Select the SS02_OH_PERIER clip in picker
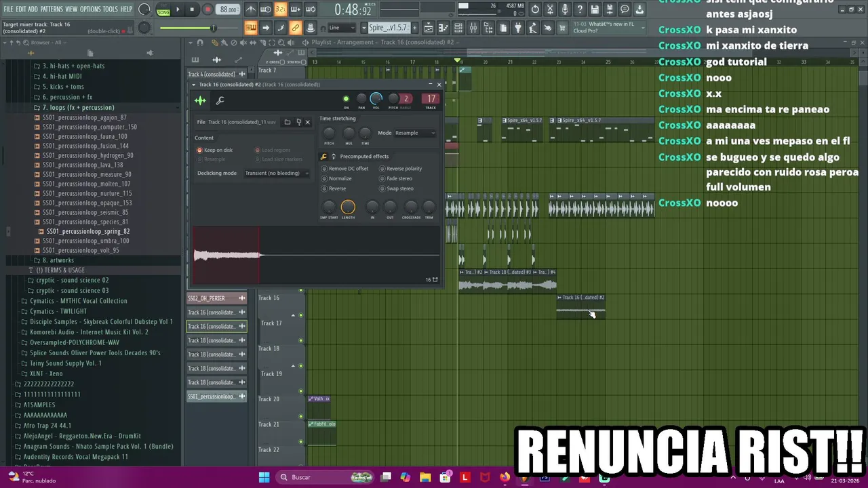This screenshot has width=868, height=488. click(216, 298)
